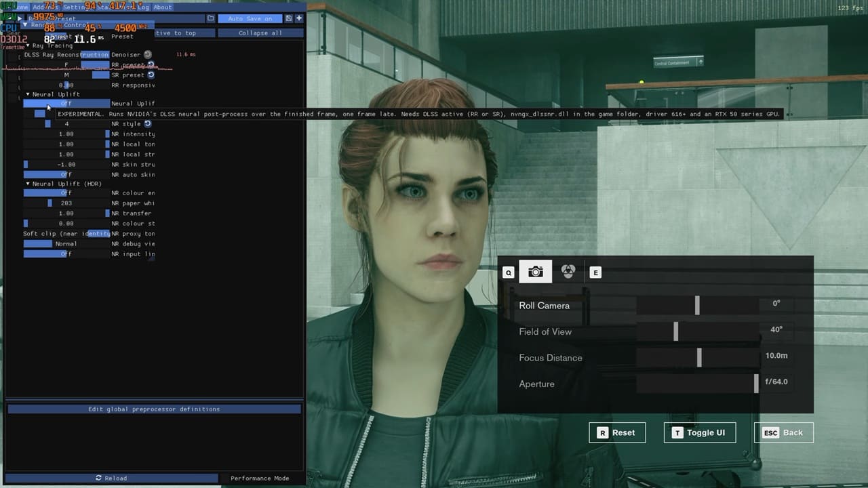Click Edit global preprocessor definitions
This screenshot has width=868, height=488.
click(x=154, y=409)
